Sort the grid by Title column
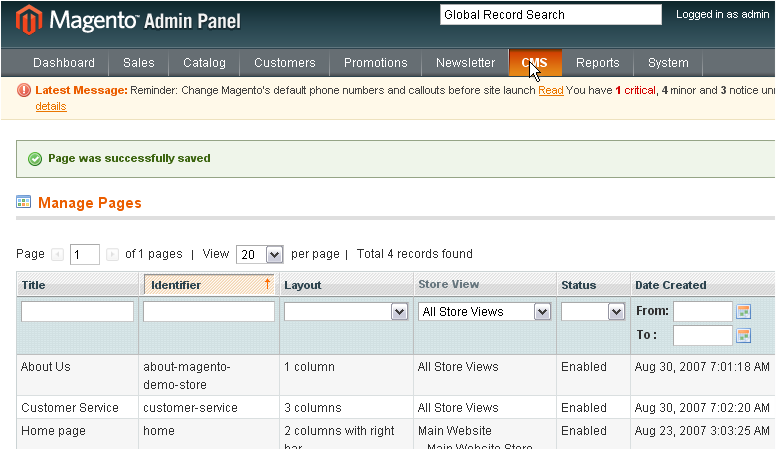 tap(34, 285)
